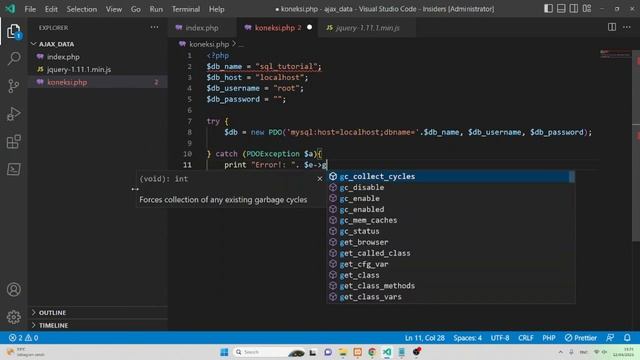Open Customize Layout icon
Screen dimensions: 640x360
(587, 9)
